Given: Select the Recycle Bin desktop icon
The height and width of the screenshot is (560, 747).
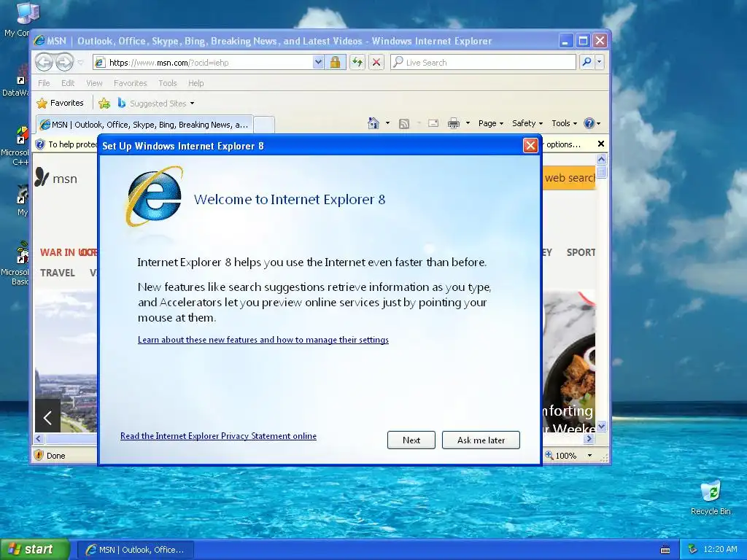Looking at the screenshot, I should (x=711, y=498).
